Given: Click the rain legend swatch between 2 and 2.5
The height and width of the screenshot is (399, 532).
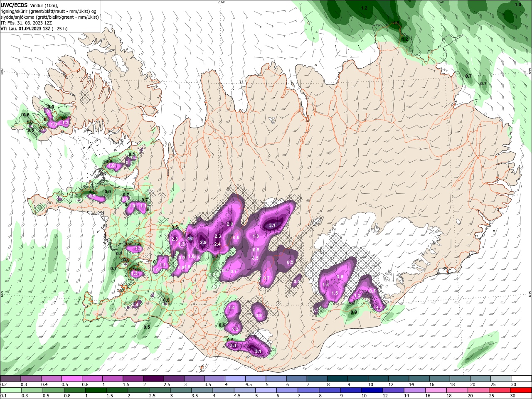Looking at the screenshot, I should [138, 391].
